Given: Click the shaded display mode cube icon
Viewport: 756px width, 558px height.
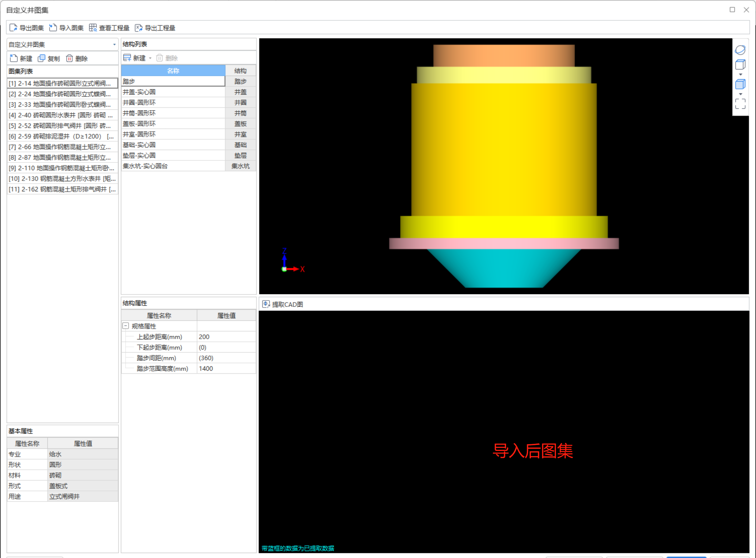Looking at the screenshot, I should (740, 84).
